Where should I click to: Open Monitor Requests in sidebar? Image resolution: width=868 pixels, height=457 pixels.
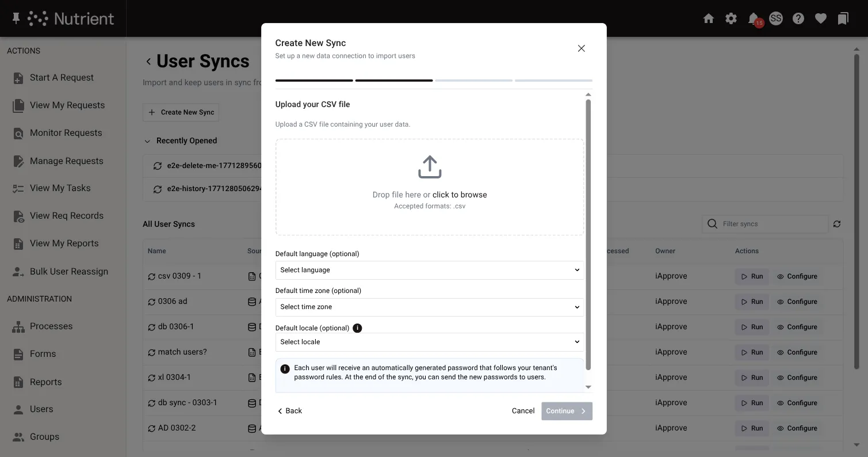pyautogui.click(x=66, y=133)
